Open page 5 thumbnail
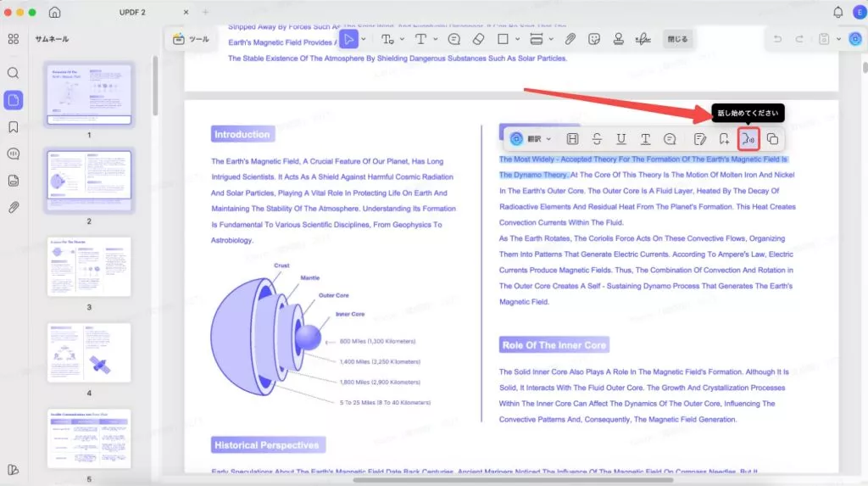 [x=89, y=439]
